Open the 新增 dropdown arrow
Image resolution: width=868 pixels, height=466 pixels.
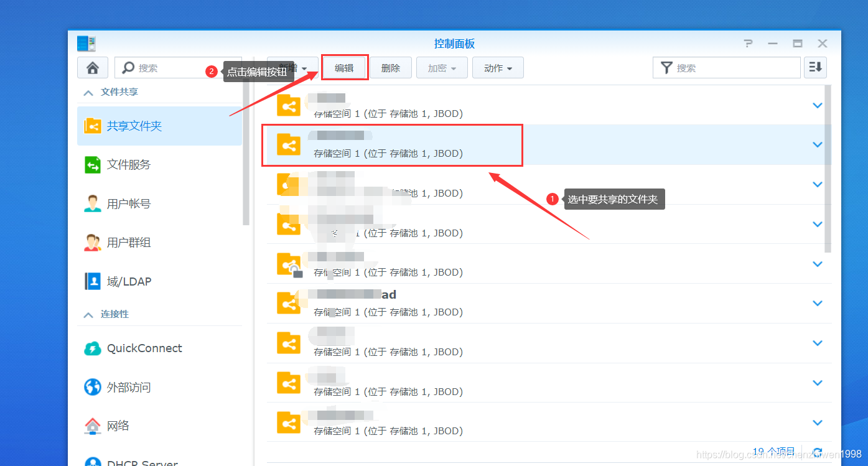(x=304, y=68)
